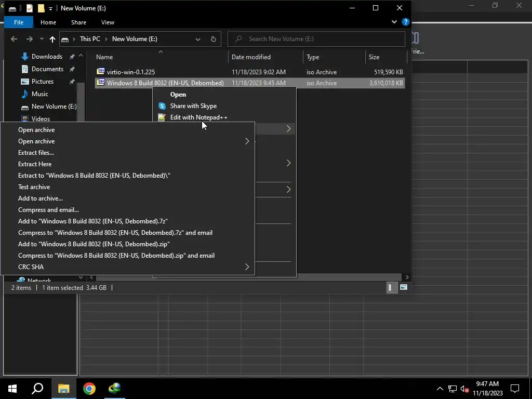Click the Notepad++ icon in context menu

(x=162, y=117)
